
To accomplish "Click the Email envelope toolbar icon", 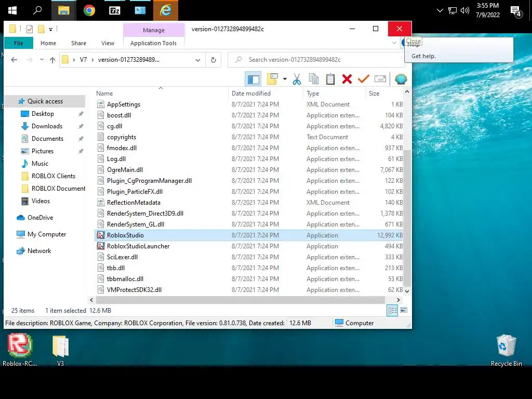I will coord(380,79).
